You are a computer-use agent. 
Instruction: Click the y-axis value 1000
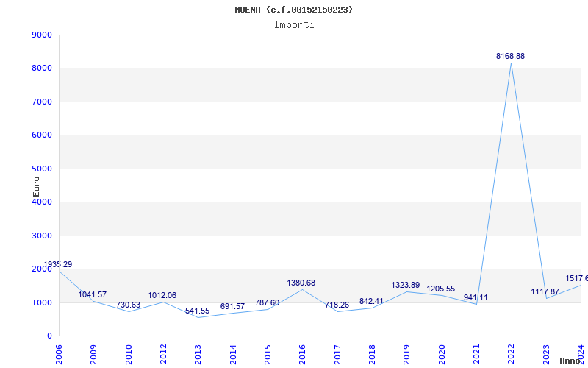tap(42, 302)
